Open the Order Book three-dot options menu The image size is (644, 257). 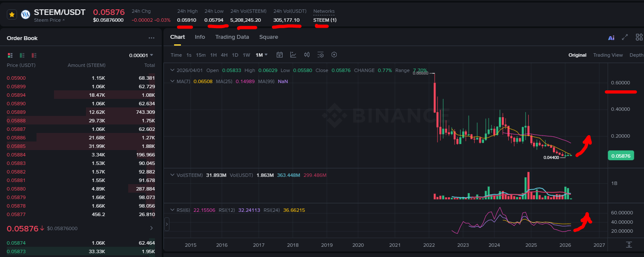pyautogui.click(x=152, y=38)
